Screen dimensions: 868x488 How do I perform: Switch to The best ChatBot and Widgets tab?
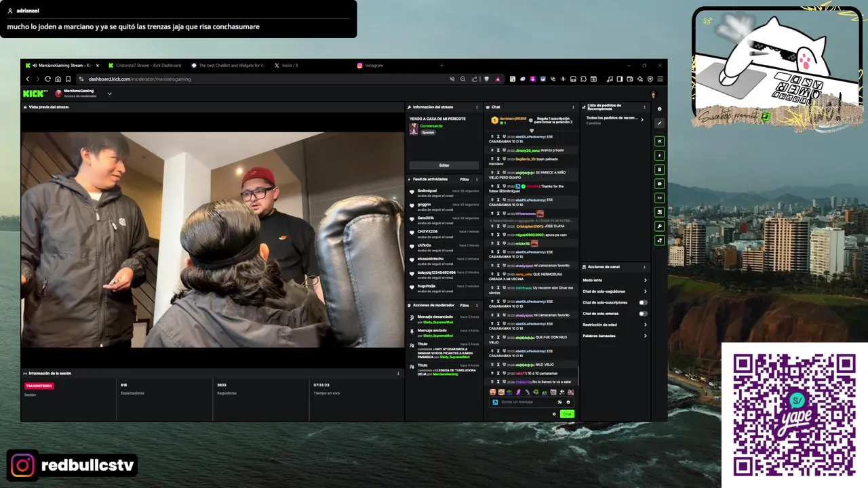tap(228, 66)
